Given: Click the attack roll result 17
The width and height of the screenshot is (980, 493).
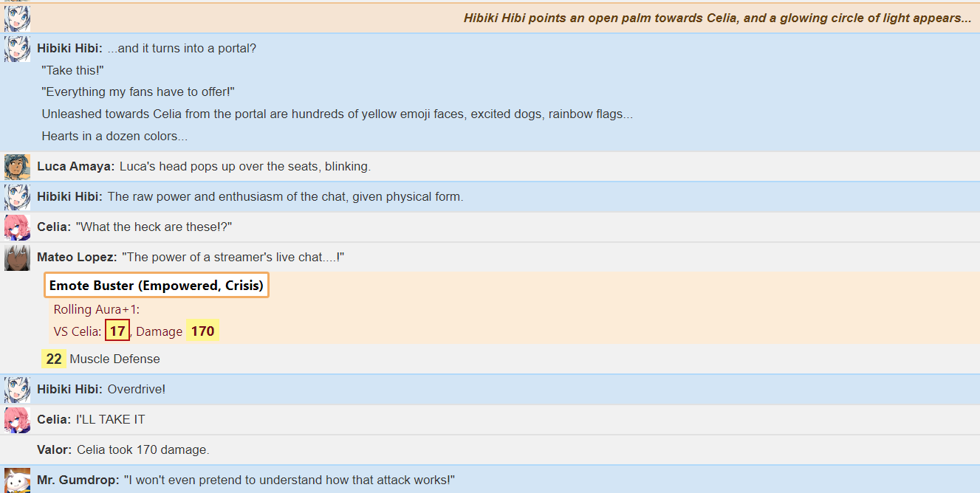Looking at the screenshot, I should [117, 331].
